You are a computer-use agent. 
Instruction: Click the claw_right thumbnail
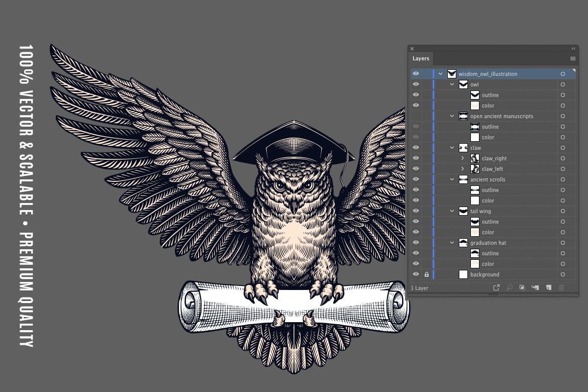tap(475, 158)
